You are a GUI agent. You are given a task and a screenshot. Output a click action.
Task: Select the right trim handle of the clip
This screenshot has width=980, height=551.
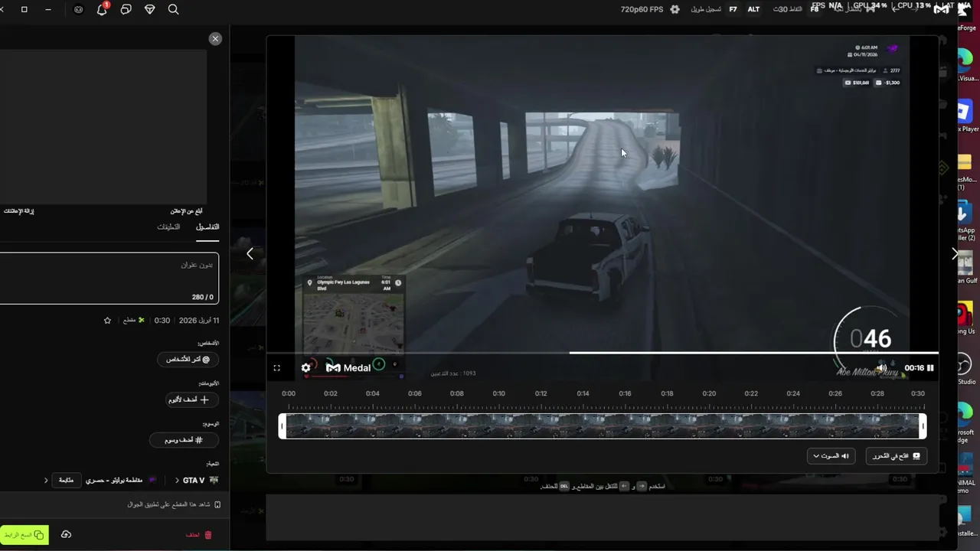923,426
